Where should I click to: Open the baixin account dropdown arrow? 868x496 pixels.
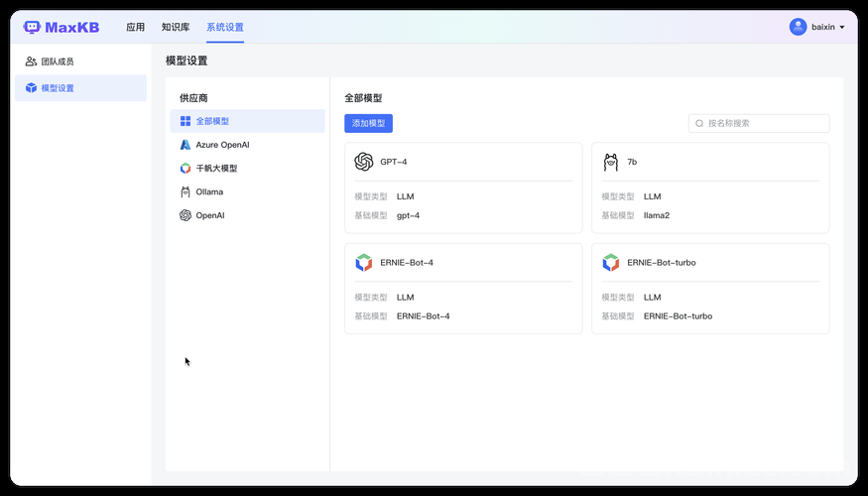[842, 27]
